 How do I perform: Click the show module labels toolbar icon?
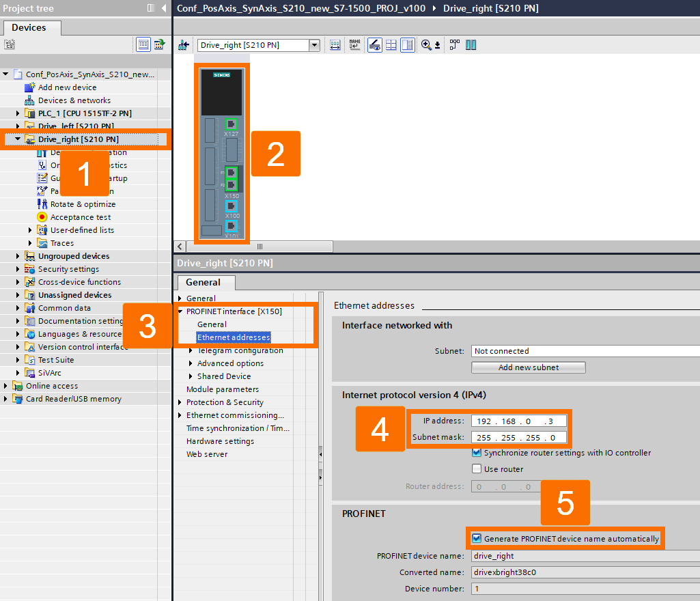335,45
